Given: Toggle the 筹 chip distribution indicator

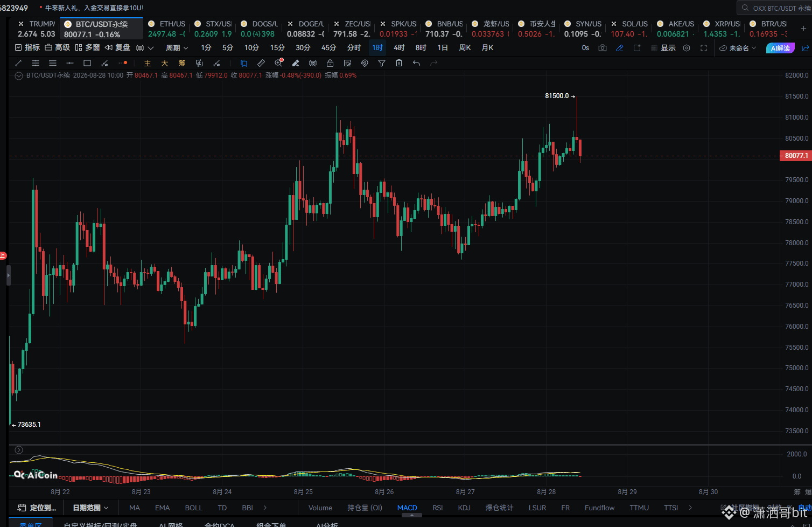Looking at the screenshot, I should pyautogui.click(x=182, y=64).
